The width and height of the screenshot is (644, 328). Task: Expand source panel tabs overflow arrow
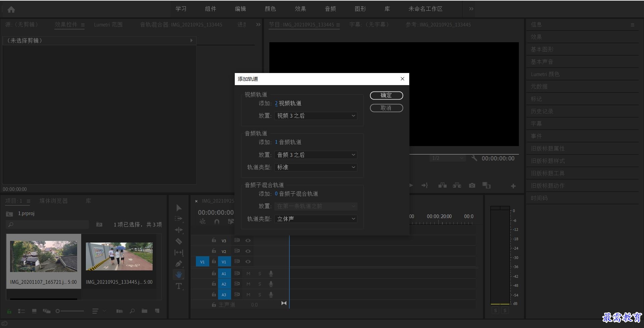click(258, 24)
